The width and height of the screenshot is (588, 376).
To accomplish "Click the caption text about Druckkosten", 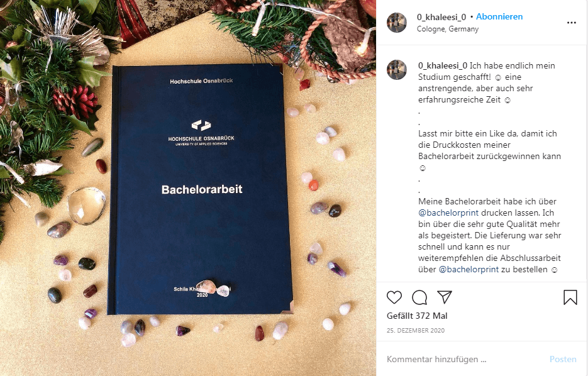I will [x=489, y=145].
